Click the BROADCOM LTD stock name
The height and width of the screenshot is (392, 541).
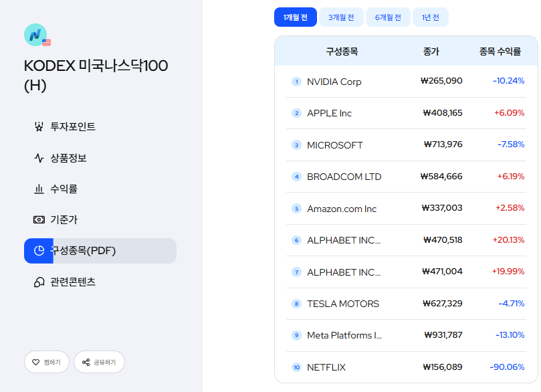click(344, 177)
